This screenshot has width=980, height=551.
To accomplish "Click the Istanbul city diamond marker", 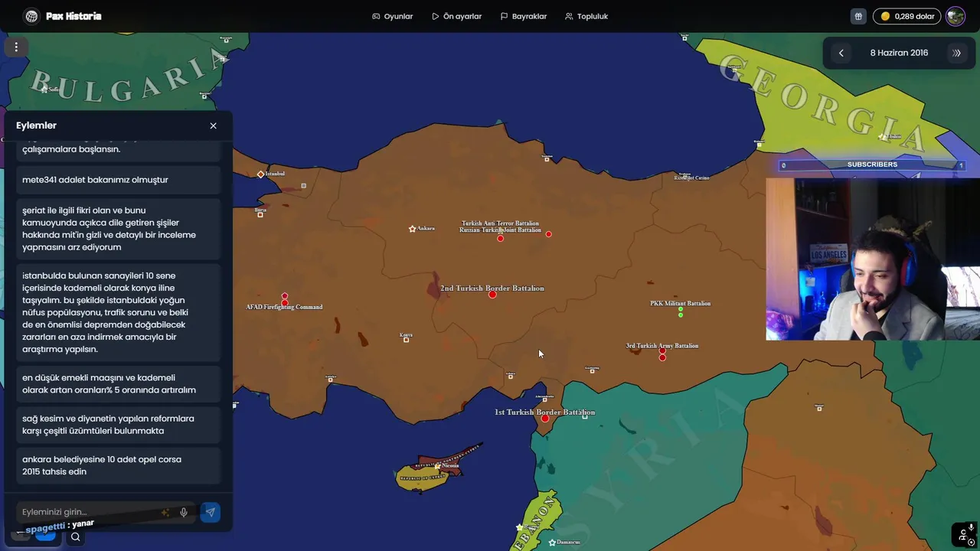I will point(260,174).
